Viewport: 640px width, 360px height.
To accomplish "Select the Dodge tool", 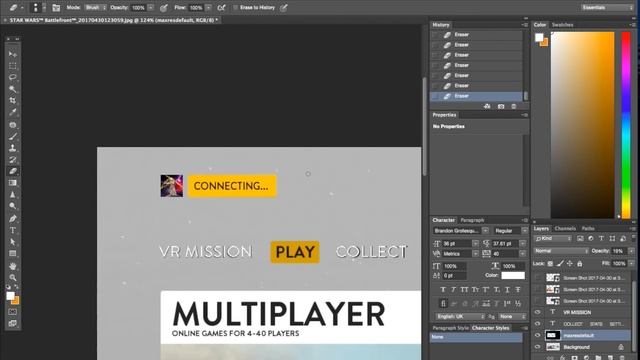I will [x=13, y=206].
